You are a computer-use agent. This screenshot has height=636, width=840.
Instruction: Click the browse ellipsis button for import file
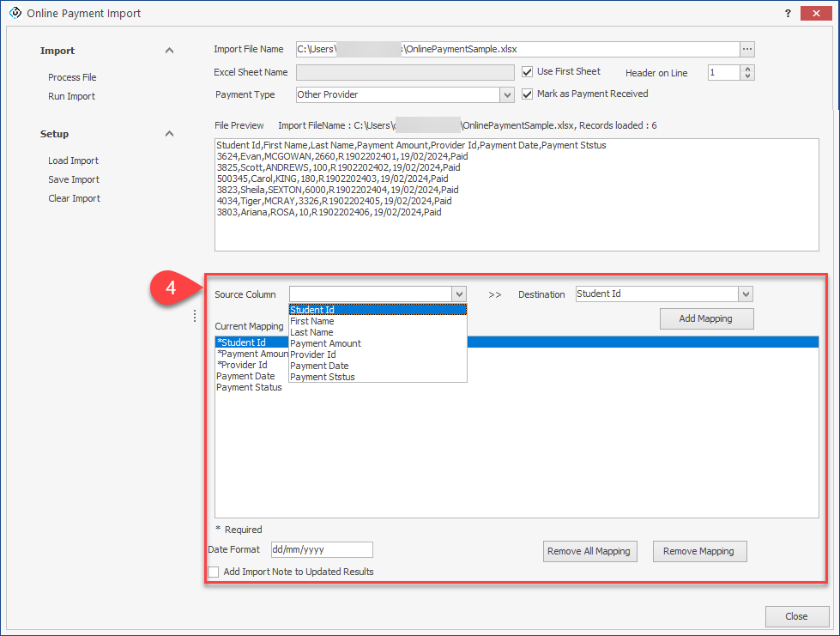click(x=747, y=49)
